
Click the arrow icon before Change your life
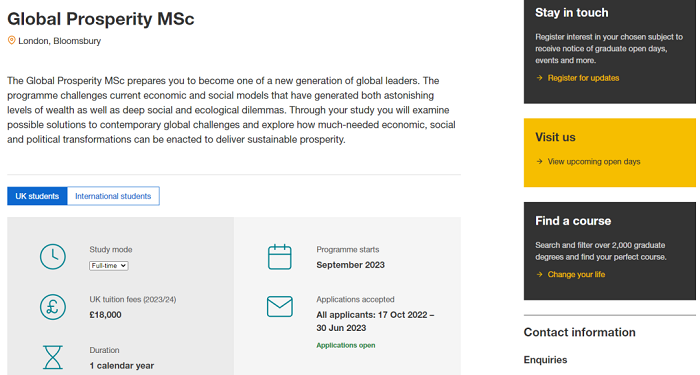(x=539, y=274)
